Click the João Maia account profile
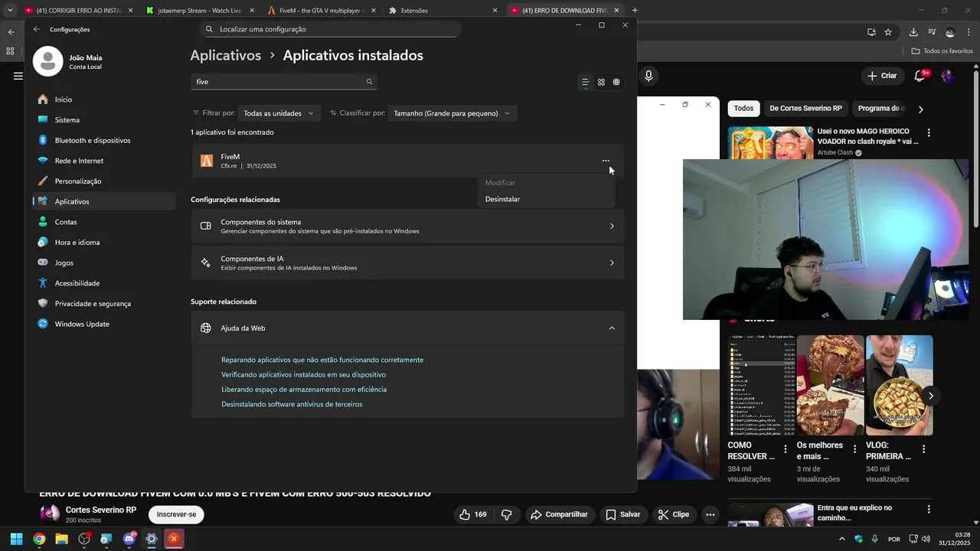 [69, 61]
